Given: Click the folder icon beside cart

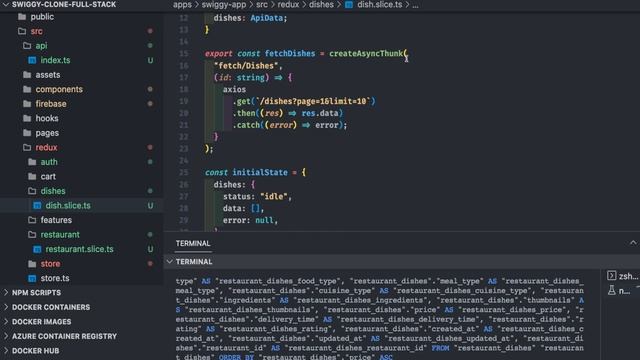Looking at the screenshot, I should pos(32,177).
